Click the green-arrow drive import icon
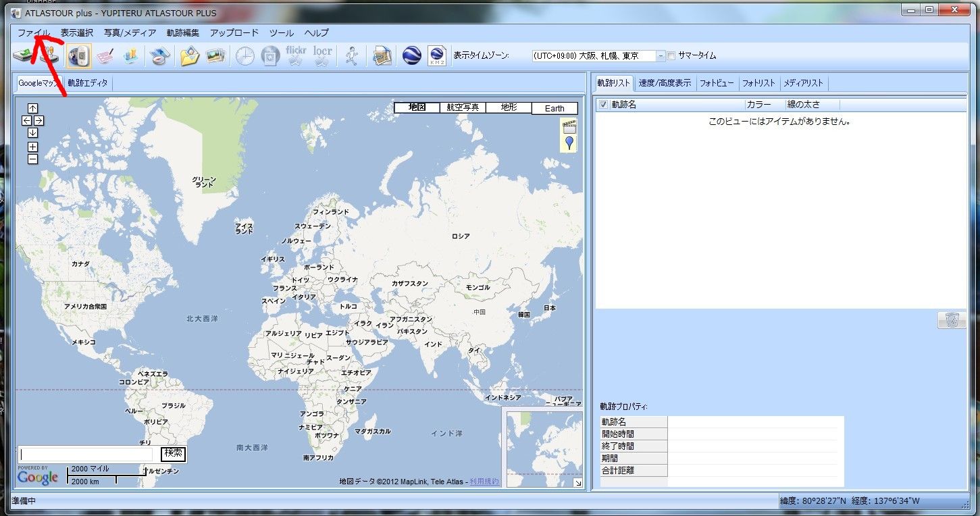980x516 pixels. (24, 56)
